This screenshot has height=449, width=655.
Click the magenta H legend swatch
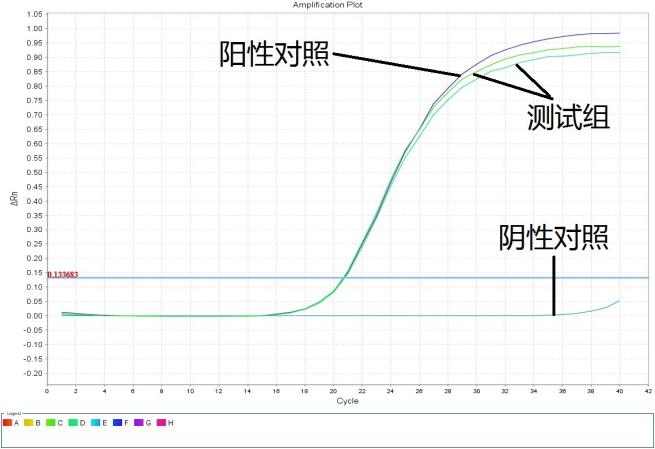click(x=161, y=423)
